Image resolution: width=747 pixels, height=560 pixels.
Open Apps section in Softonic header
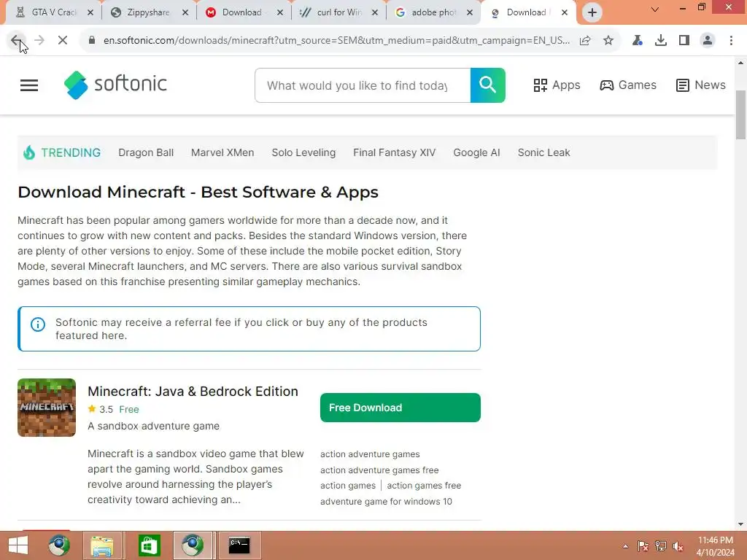tap(557, 85)
